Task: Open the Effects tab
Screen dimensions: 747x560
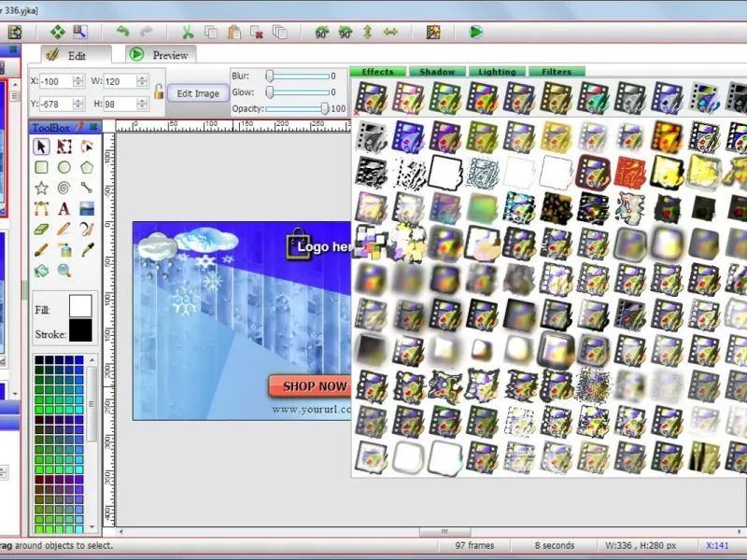Action: tap(378, 72)
